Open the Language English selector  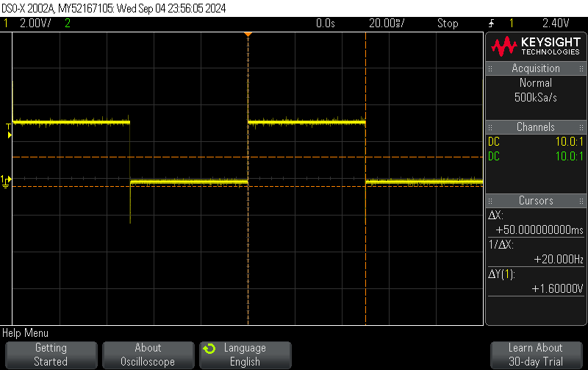pyautogui.click(x=245, y=355)
